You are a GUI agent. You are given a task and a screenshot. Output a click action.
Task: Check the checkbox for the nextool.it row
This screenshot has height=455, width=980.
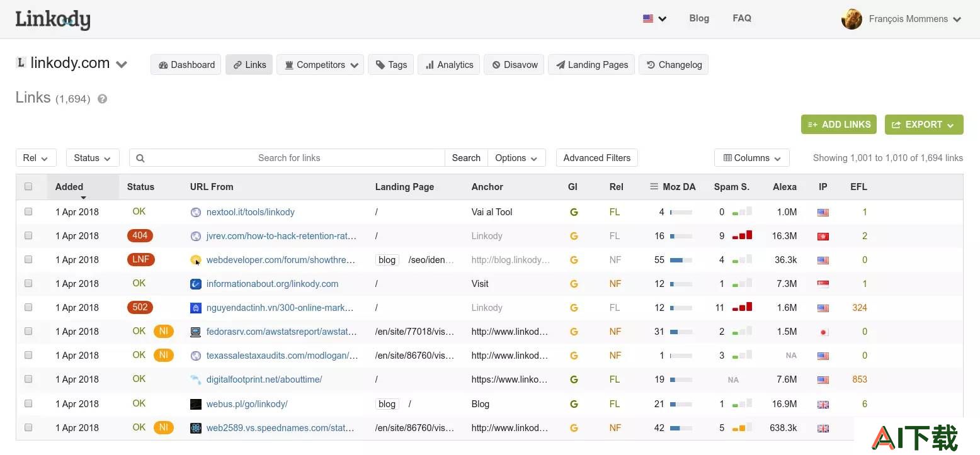tap(28, 212)
